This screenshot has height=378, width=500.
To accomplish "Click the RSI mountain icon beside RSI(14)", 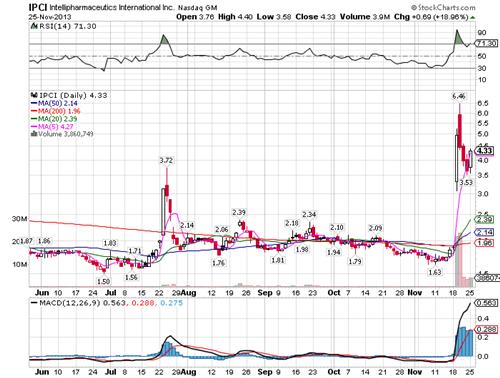I will click(x=34, y=26).
